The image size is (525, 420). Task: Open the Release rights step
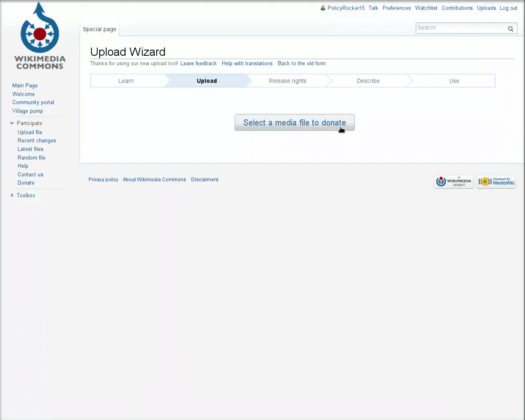(288, 81)
